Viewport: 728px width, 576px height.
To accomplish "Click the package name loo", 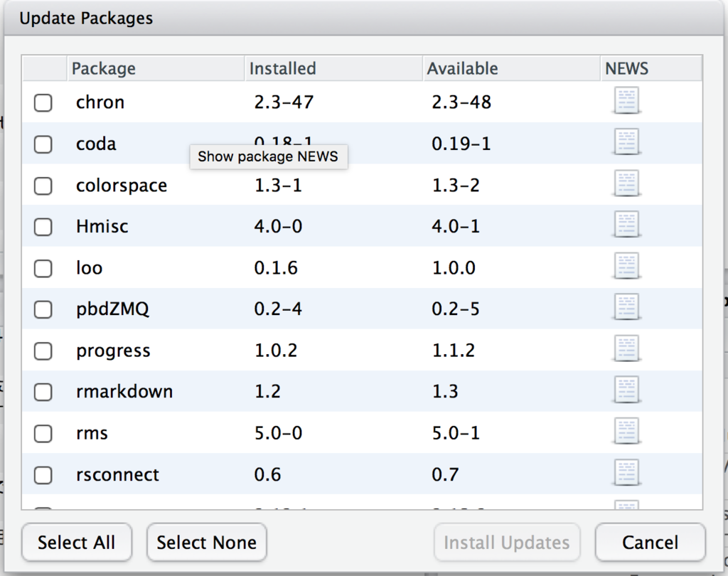I will click(89, 267).
